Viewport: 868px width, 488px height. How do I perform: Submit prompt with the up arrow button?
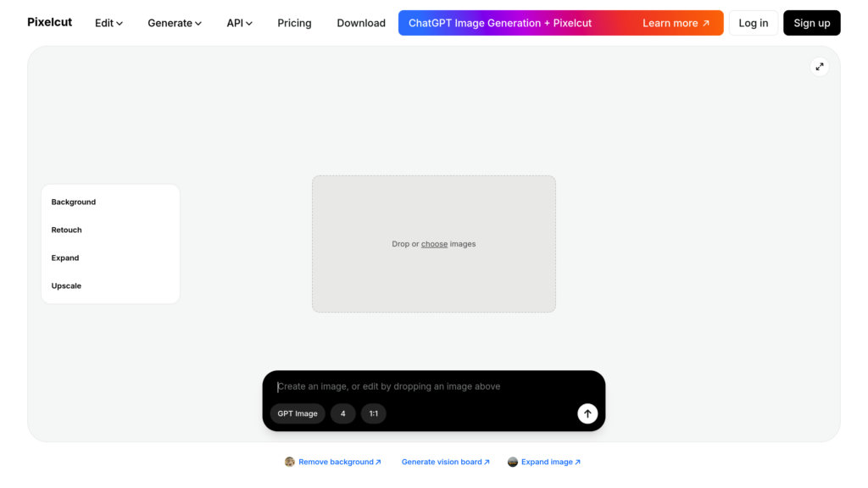587,413
